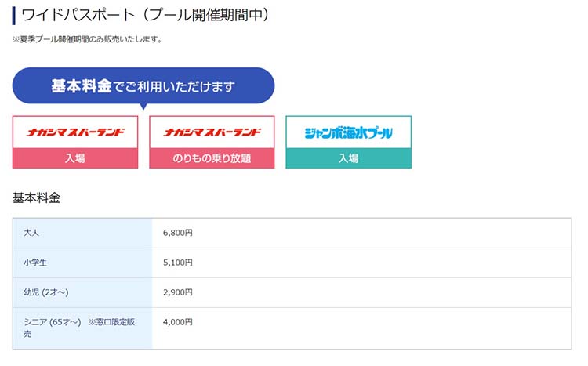Select the 大人 row label

[x=31, y=233]
